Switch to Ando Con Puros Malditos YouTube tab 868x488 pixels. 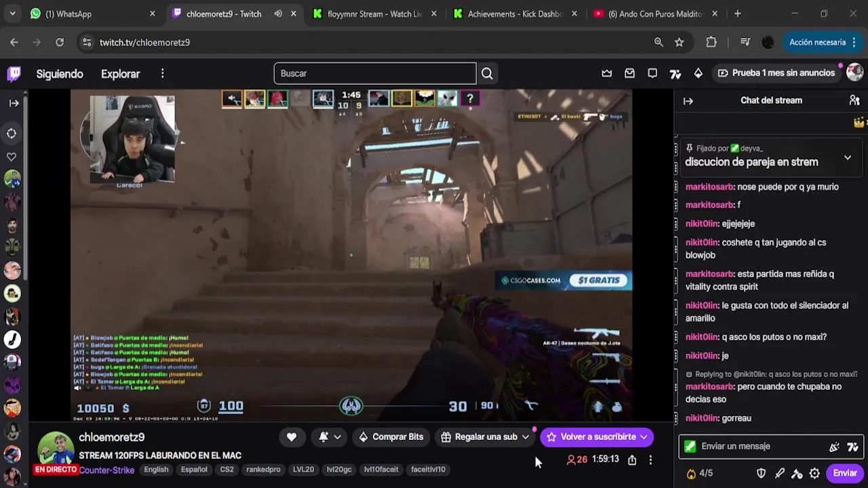(x=655, y=14)
